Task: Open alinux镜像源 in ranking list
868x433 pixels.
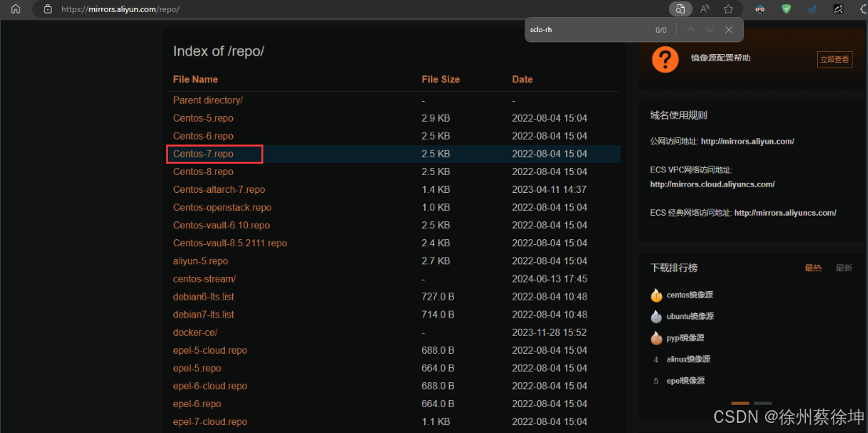Action: tap(688, 359)
